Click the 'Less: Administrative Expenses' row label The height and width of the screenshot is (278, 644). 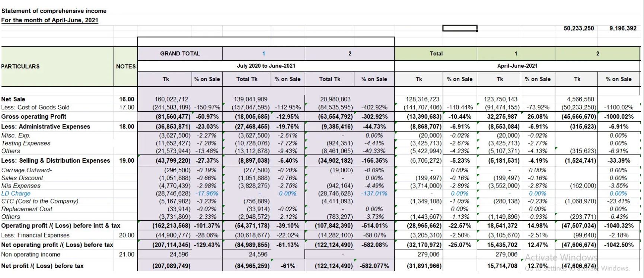point(45,127)
